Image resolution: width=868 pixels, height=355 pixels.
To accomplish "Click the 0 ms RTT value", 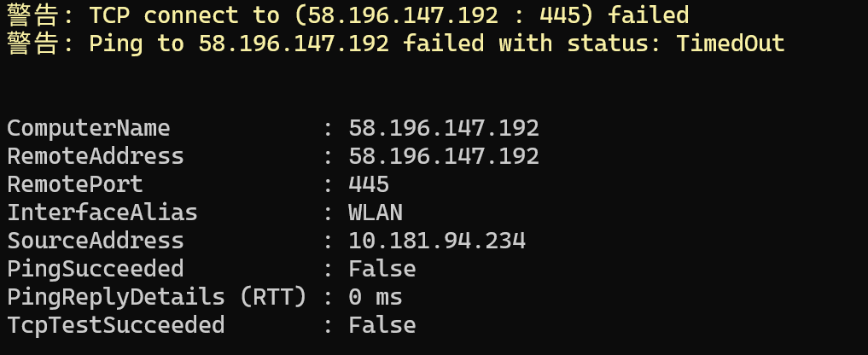I will (x=376, y=297).
